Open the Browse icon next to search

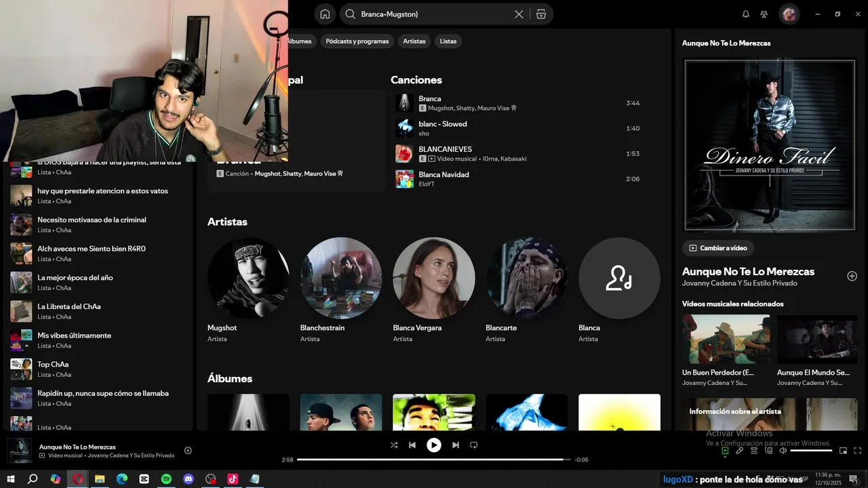pos(540,14)
